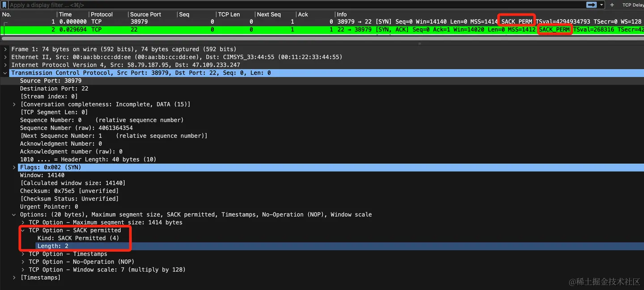Open the display filter history dropdown arrow
Viewport: 644px width, 290px height.
pyautogui.click(x=602, y=4)
